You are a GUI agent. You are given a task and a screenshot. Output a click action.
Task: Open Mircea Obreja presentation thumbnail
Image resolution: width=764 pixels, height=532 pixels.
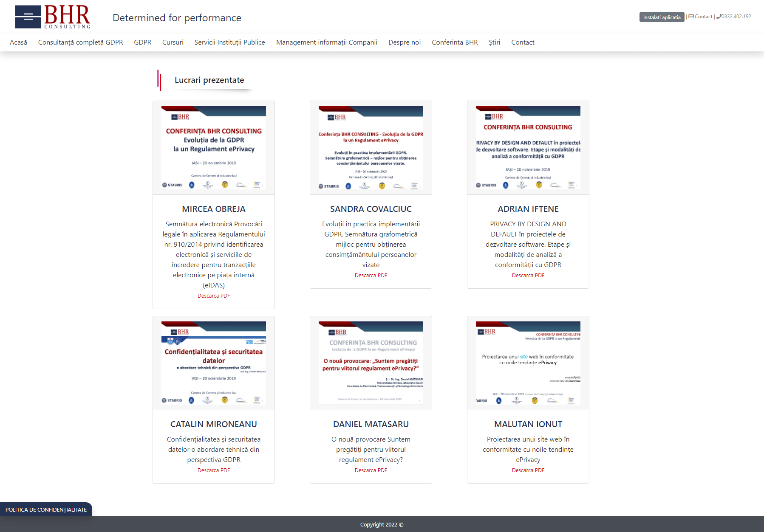(x=214, y=148)
